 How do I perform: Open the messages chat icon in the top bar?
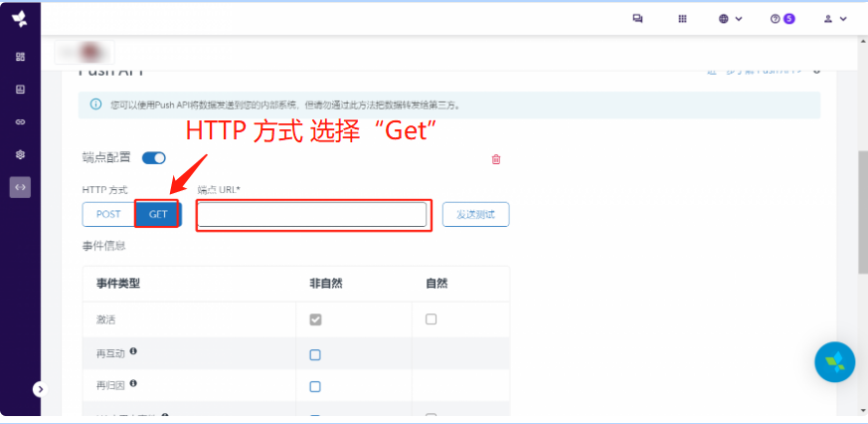637,19
